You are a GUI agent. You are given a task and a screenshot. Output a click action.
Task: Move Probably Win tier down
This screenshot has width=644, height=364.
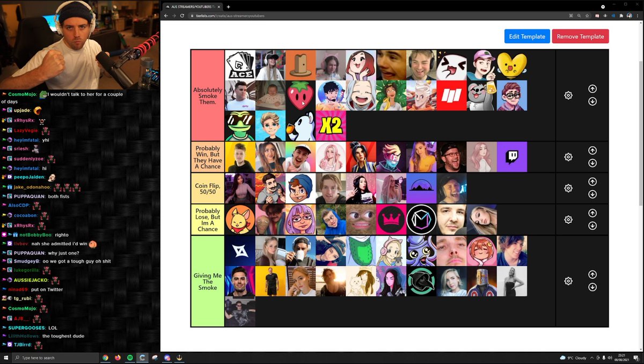pyautogui.click(x=592, y=163)
